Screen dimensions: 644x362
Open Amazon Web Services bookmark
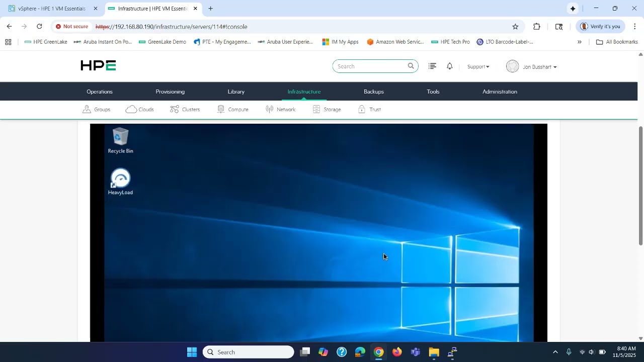coord(395,42)
